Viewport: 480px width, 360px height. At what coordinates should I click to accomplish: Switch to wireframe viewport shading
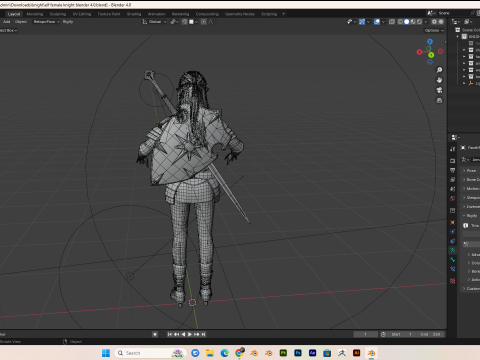click(400, 22)
